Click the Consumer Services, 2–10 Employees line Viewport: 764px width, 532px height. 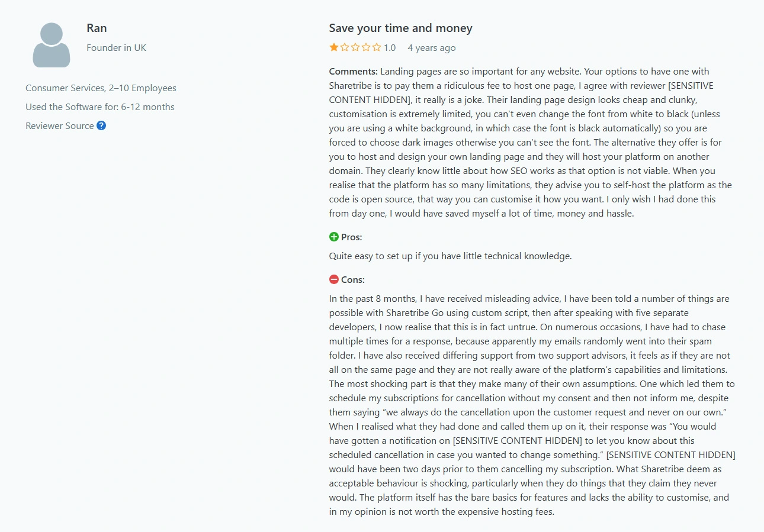pyautogui.click(x=101, y=88)
